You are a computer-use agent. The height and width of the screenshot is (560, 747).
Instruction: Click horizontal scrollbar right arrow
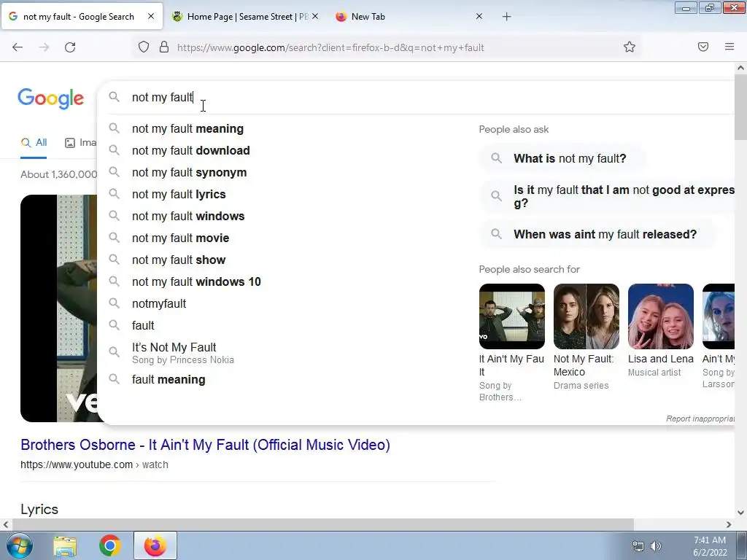[x=729, y=524]
